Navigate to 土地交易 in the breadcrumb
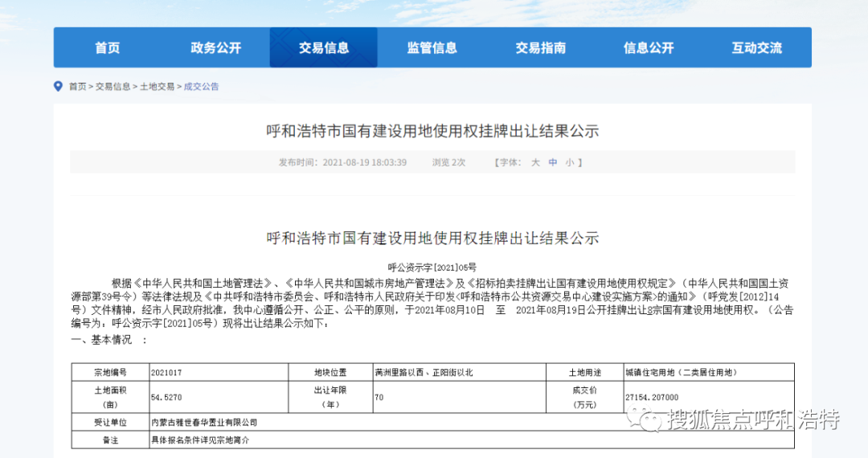The height and width of the screenshot is (458, 868). [x=157, y=87]
